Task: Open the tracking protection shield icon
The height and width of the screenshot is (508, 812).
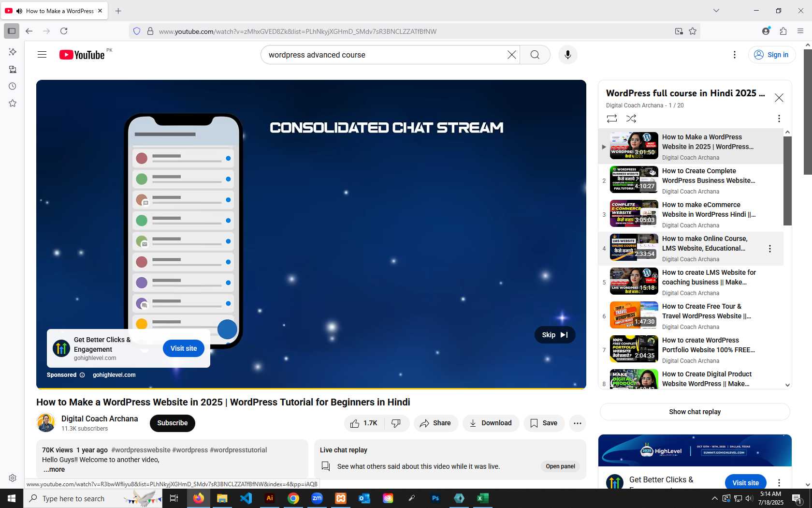Action: point(137,31)
